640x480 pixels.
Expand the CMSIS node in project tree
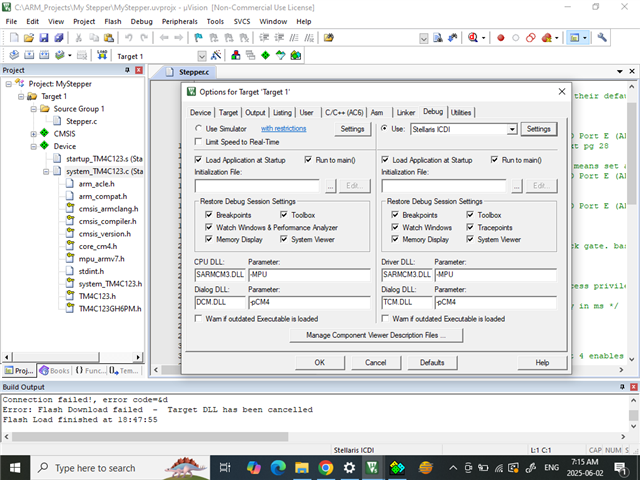[33, 133]
